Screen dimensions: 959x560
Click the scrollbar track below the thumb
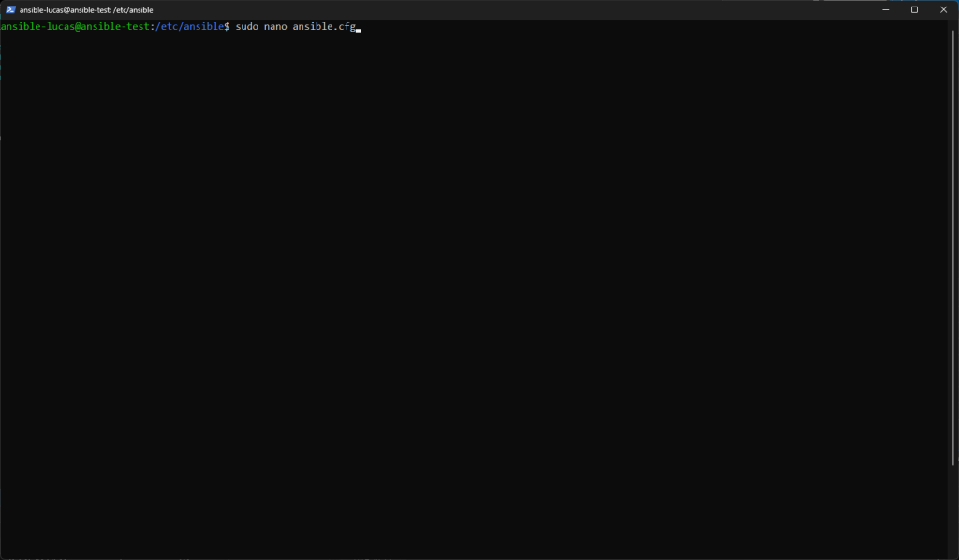click(x=955, y=515)
